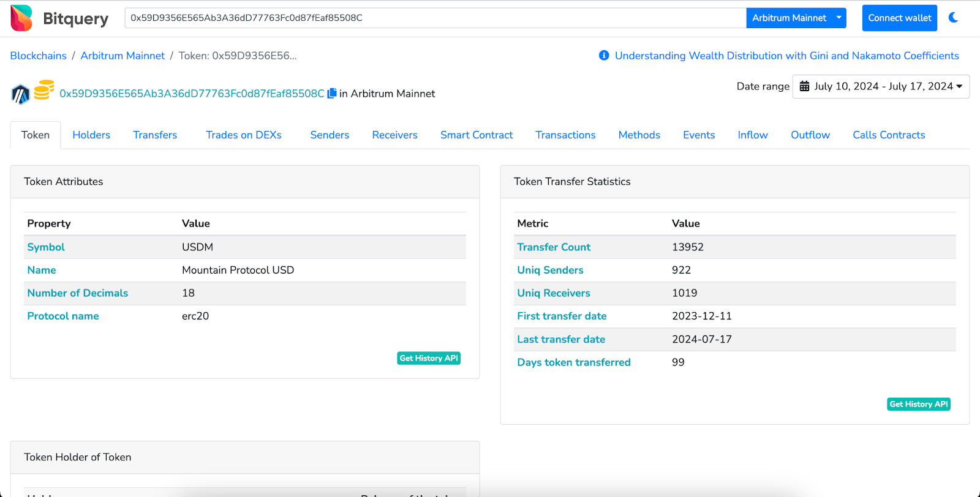Switch to the Transfers tab

155,135
